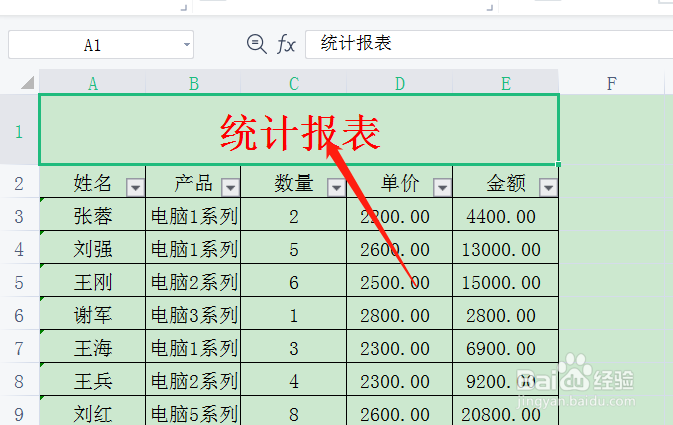Select the cell containing 王刚
The width and height of the screenshot is (673, 425).
click(x=93, y=282)
